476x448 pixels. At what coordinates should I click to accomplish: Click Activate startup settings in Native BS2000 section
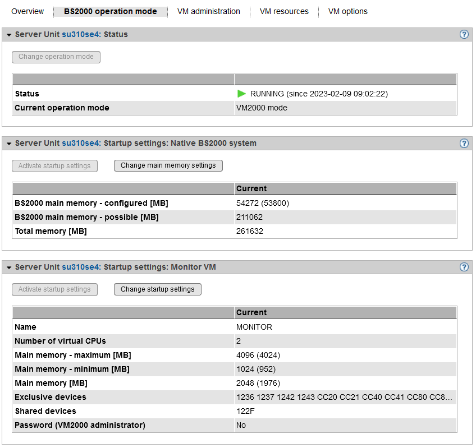click(54, 165)
